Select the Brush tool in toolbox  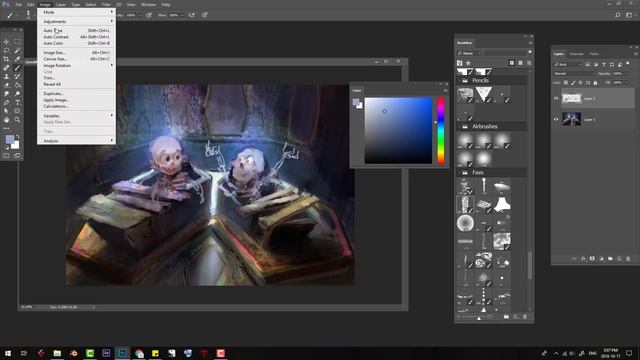(17, 68)
